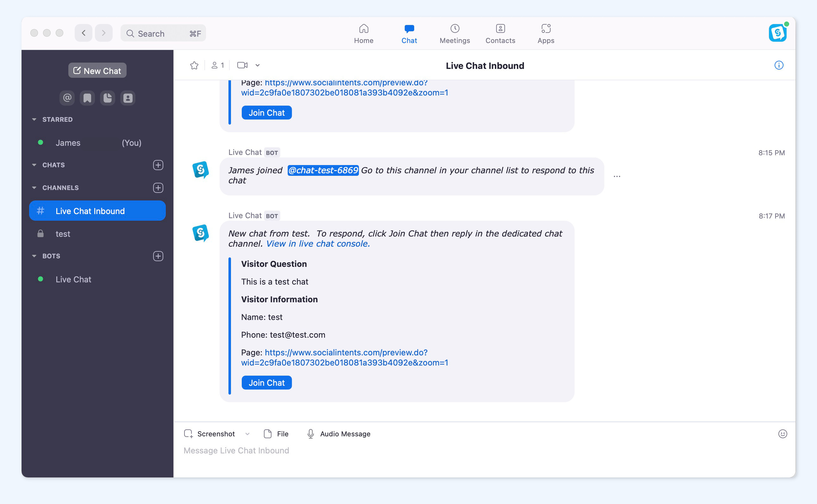The height and width of the screenshot is (504, 817).
Task: Switch to Chat tab
Action: 408,33
